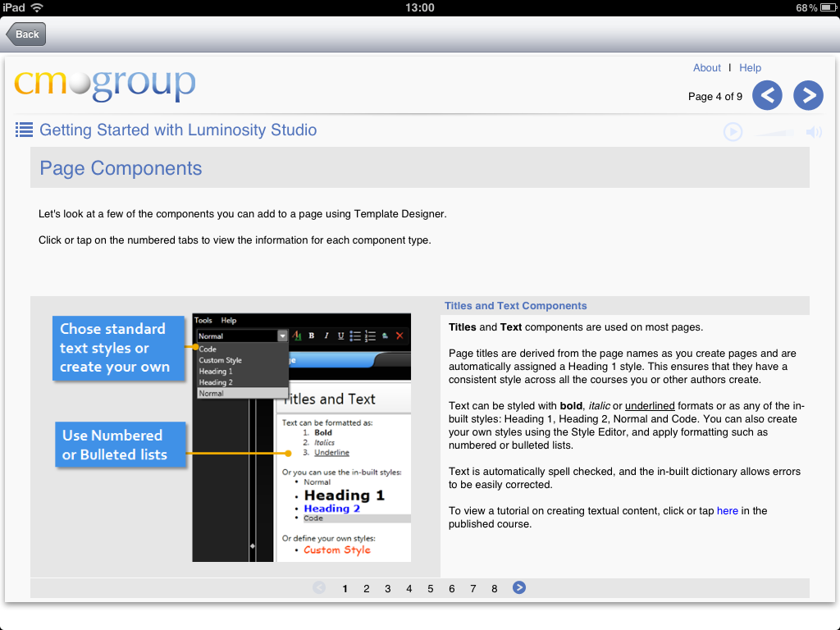The width and height of the screenshot is (840, 630).
Task: Select component tab 4
Action: coord(409,589)
